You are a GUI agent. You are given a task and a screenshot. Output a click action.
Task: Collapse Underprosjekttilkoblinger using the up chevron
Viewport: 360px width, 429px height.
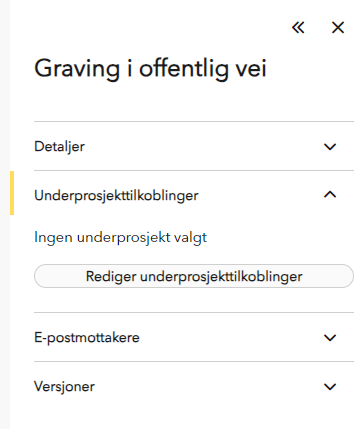pos(330,195)
